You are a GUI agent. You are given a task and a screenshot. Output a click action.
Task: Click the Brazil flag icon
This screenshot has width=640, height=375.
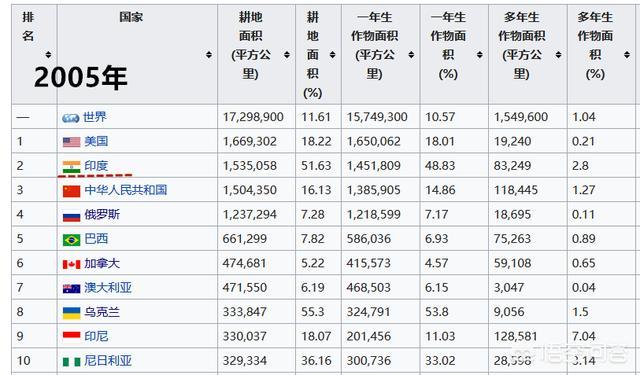[71, 240]
